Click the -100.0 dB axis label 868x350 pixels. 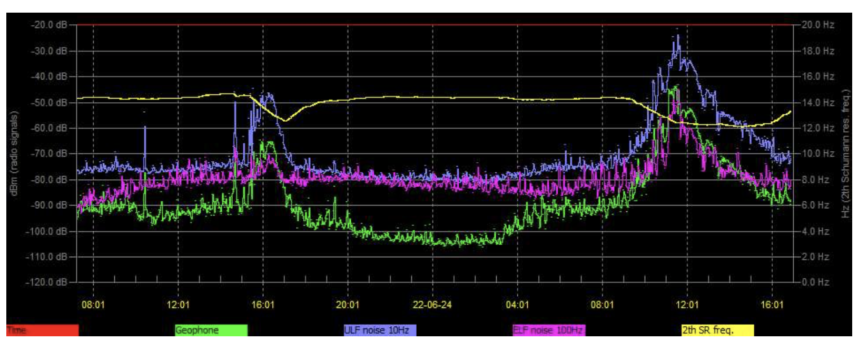[47, 231]
